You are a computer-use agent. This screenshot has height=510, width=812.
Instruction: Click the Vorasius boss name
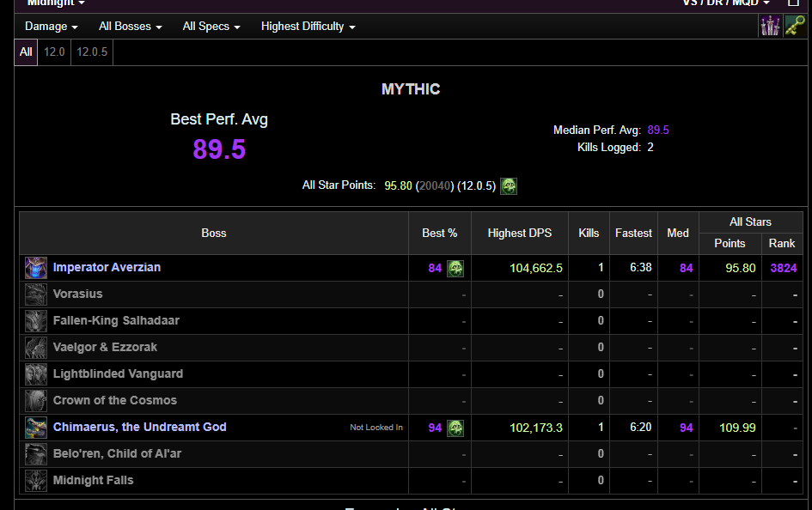click(77, 294)
